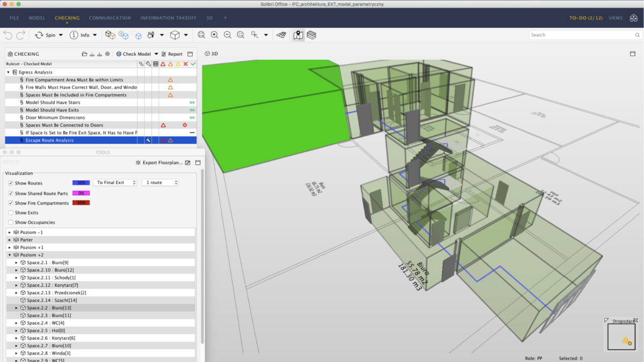
Task: Click the Undo arrow in the toolbar
Action: click(x=8, y=35)
